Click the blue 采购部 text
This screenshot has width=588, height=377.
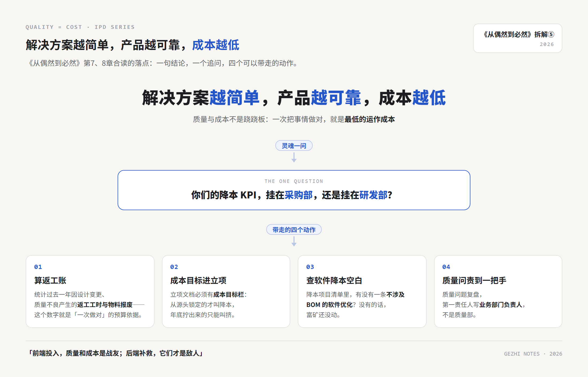click(299, 195)
